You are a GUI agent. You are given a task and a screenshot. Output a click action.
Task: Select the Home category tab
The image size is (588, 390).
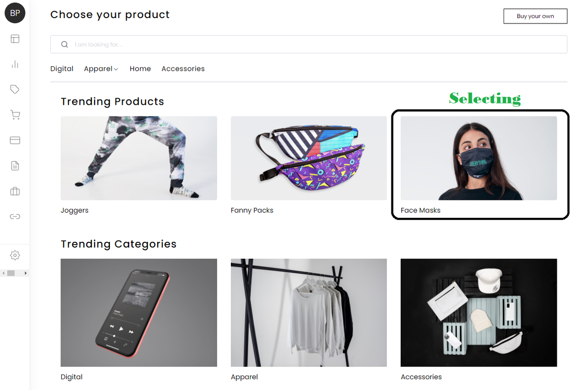[x=140, y=69]
